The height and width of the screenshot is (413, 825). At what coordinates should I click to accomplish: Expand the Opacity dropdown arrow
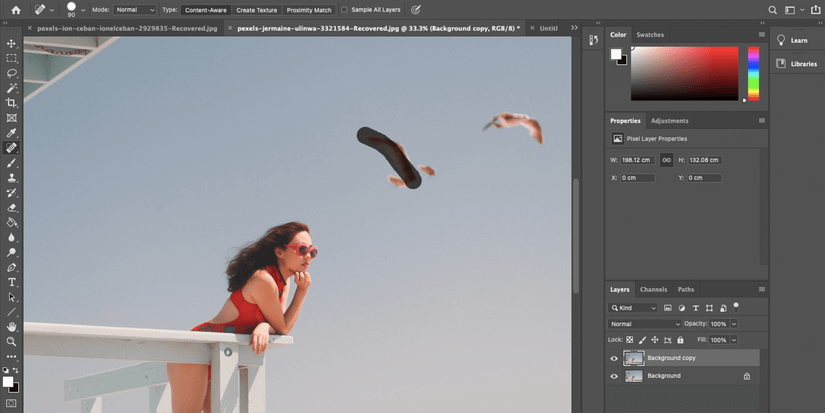[734, 324]
